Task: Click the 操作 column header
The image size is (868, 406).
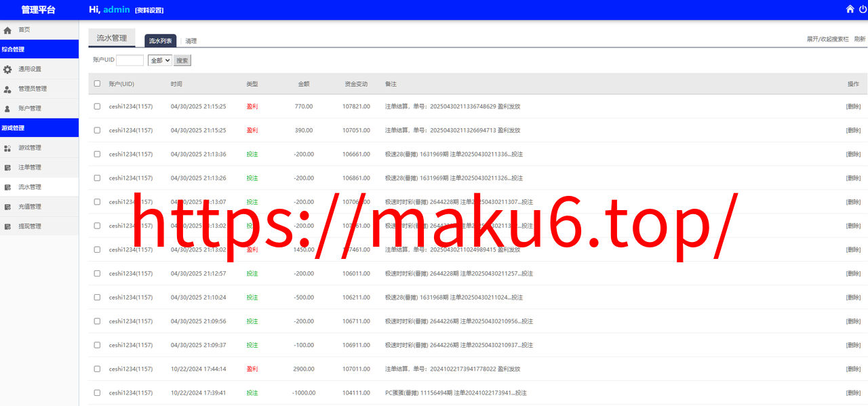Action: (x=853, y=84)
